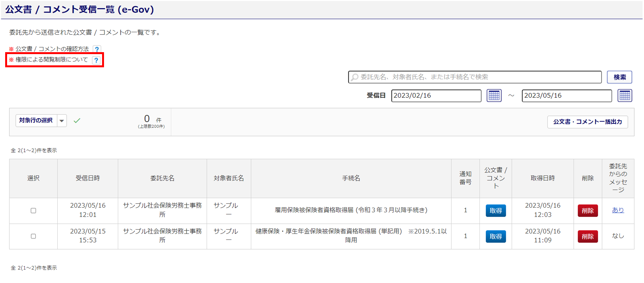Click 公文書・コメント一括出力 button
The image size is (644, 283).
pyautogui.click(x=587, y=122)
